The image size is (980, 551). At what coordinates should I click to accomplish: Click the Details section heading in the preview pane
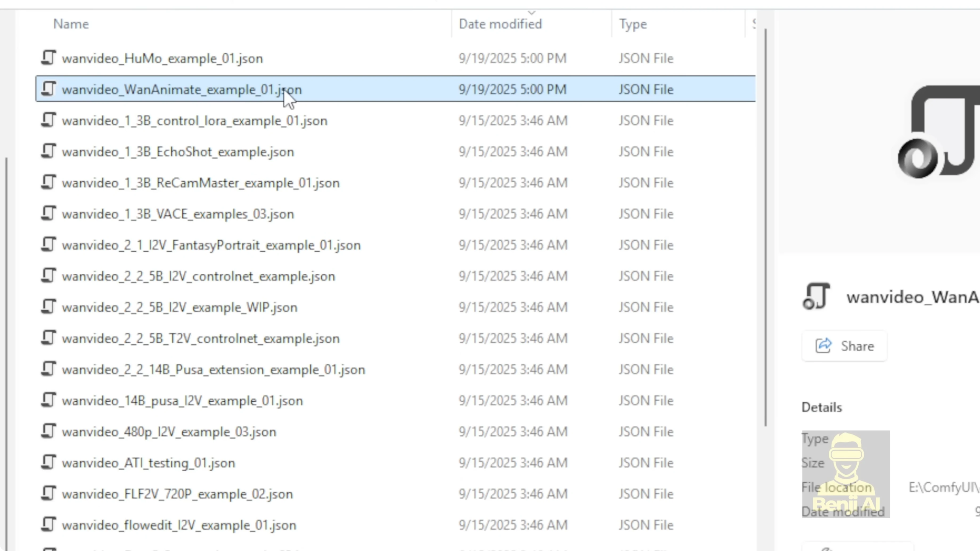pyautogui.click(x=822, y=407)
